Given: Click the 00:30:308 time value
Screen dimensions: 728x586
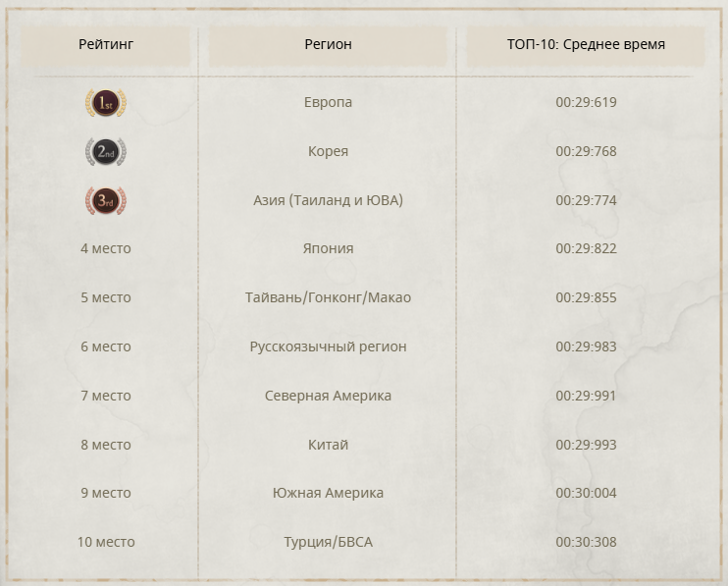Looking at the screenshot, I should coord(586,542).
